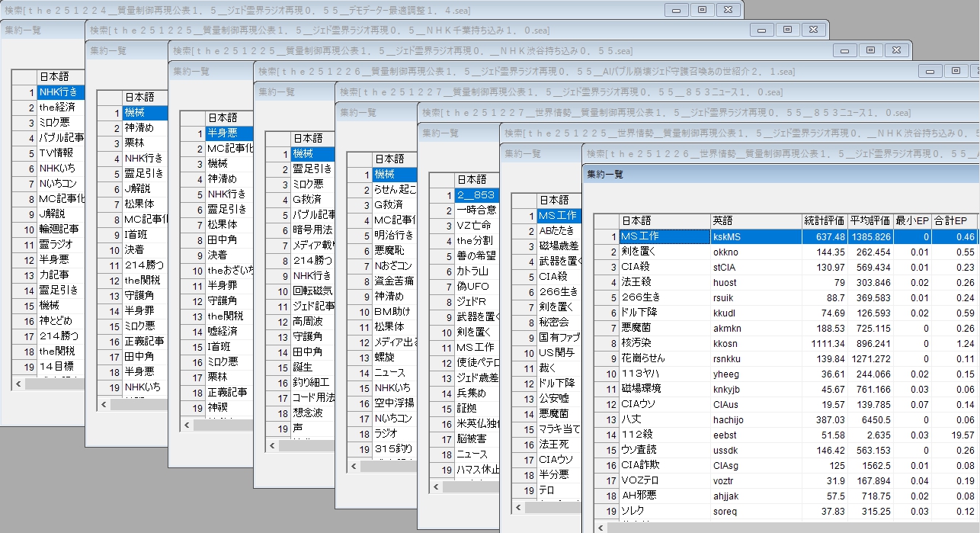Sort by the 統計評価 column header
The height and width of the screenshot is (533, 980).
824,220
